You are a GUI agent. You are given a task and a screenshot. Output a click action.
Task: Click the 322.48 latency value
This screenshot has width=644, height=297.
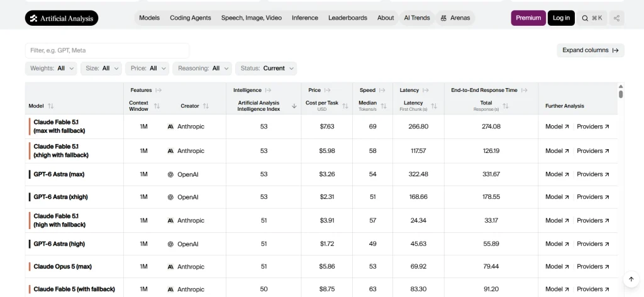[418, 174]
